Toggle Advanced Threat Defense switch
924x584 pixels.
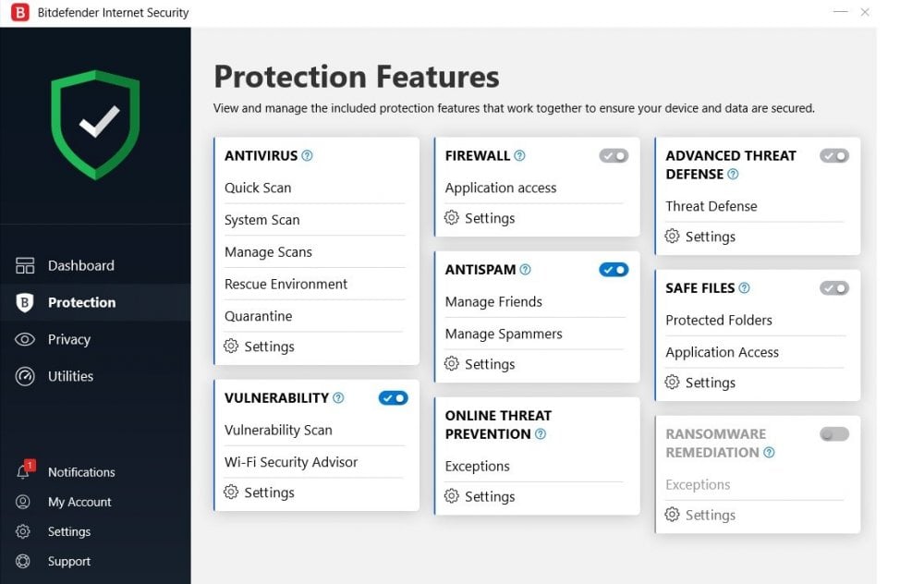click(834, 156)
